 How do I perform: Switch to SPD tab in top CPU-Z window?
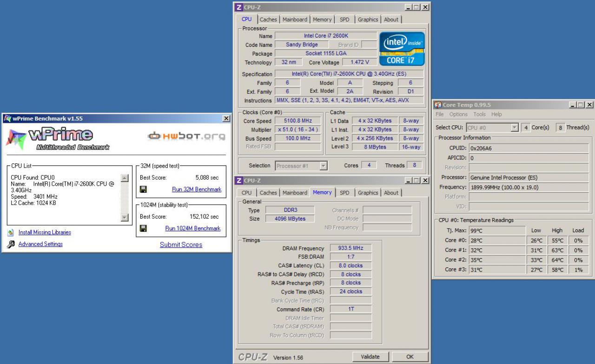tap(344, 19)
